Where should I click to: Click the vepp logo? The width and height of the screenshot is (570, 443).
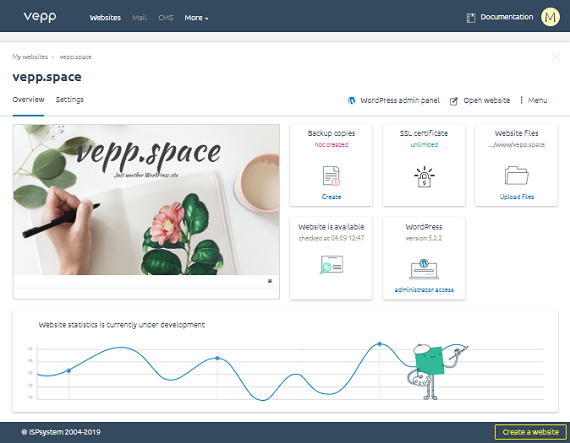(x=40, y=17)
